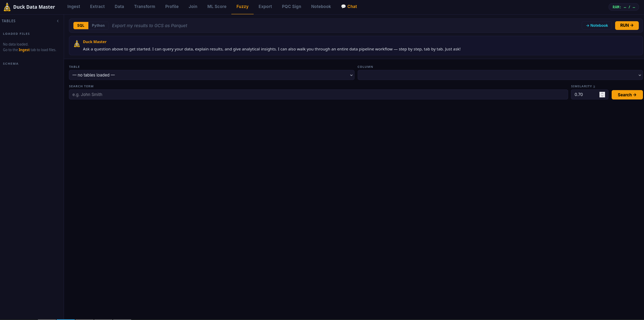The height and width of the screenshot is (320, 644).
Task: Click the Duck Master avatar icon
Action: click(x=77, y=44)
